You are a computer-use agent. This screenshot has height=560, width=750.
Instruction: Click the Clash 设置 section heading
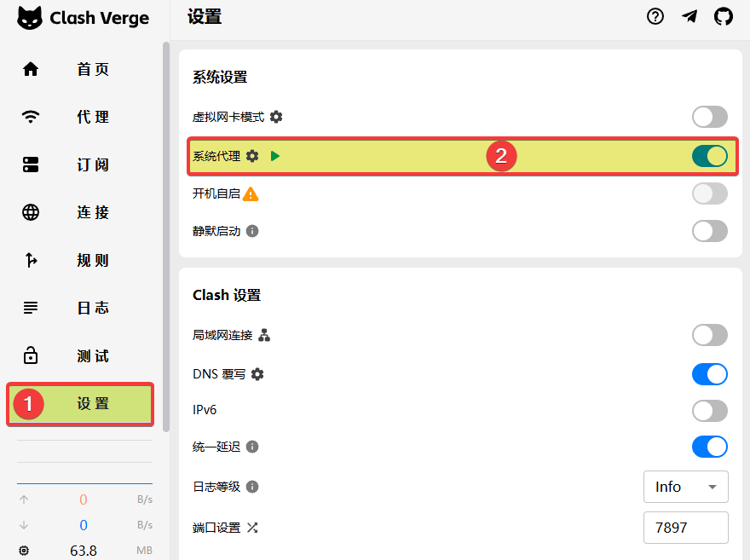(227, 296)
